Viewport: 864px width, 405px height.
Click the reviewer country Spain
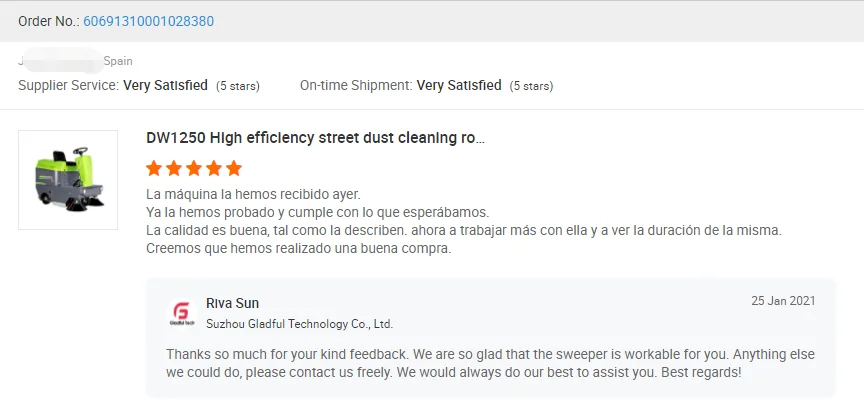118,61
